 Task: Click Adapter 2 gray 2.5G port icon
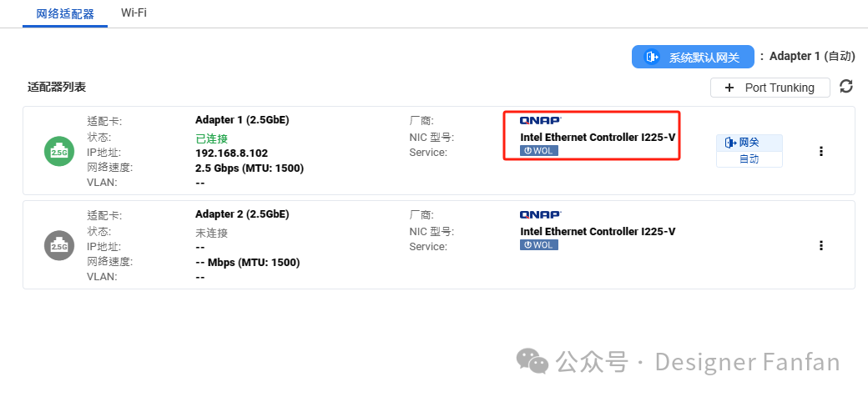(x=59, y=245)
